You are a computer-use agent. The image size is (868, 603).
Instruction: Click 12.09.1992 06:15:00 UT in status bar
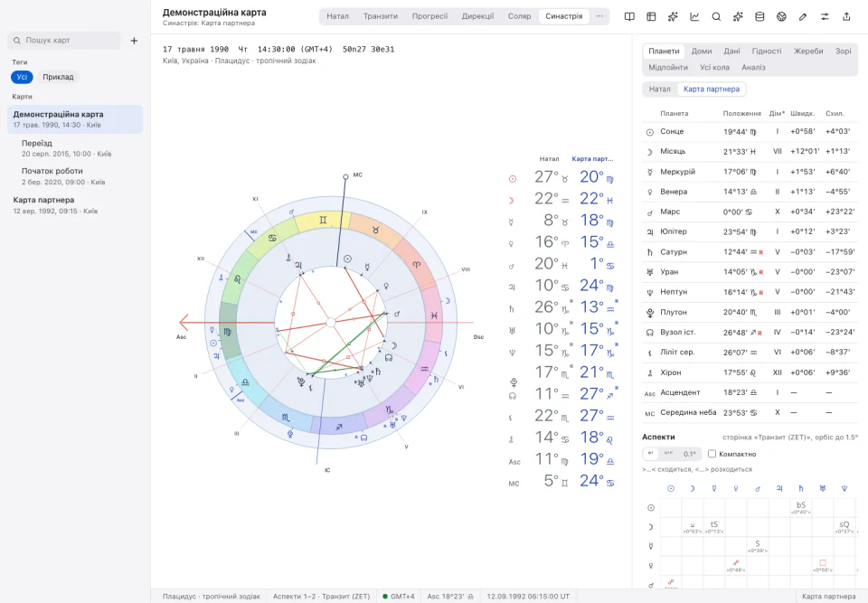coord(528,597)
